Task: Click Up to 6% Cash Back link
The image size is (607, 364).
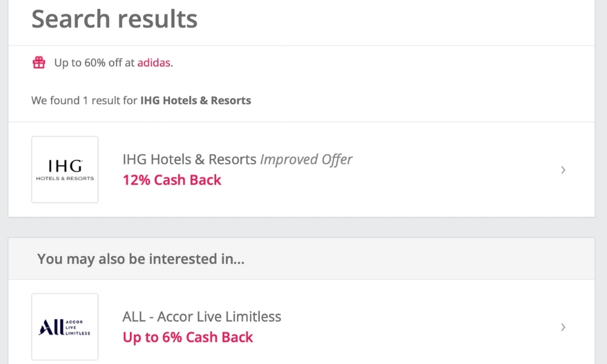Action: [x=187, y=337]
